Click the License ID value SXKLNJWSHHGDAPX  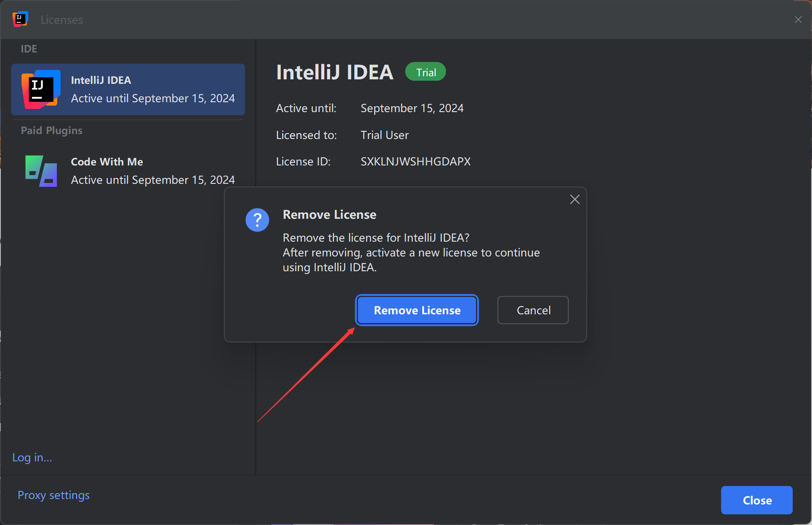pos(415,161)
